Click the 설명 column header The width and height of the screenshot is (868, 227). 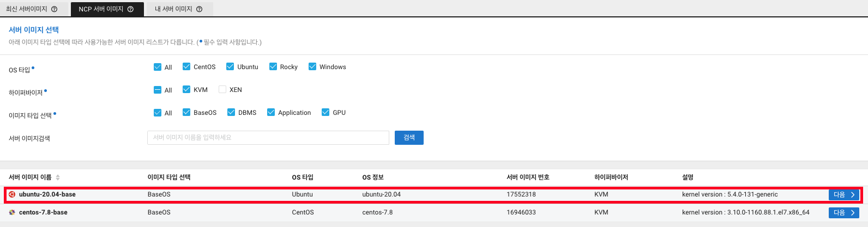point(688,177)
